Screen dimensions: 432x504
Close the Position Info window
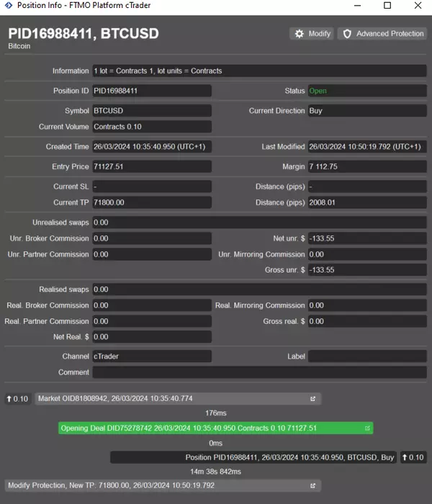[418, 6]
